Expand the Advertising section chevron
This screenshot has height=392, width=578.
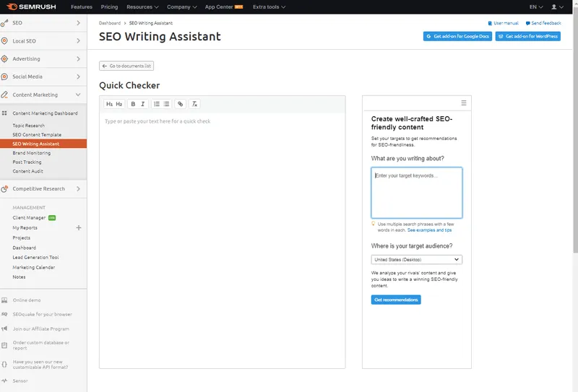tap(78, 58)
